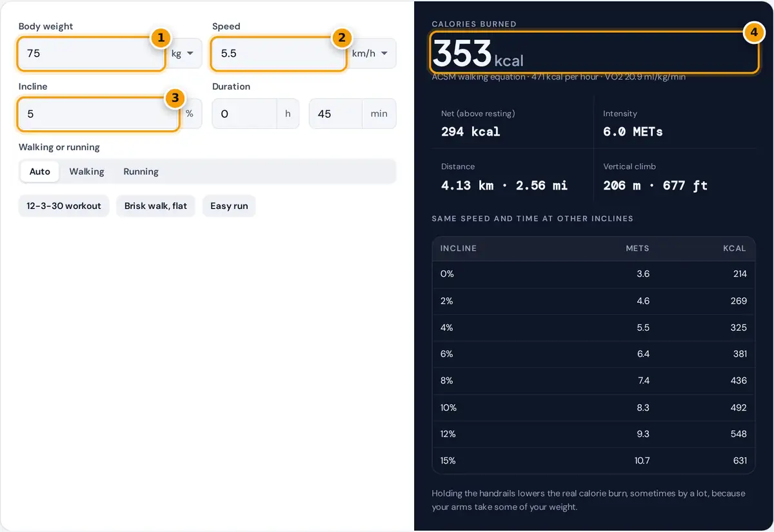Open the kg weight unit dropdown
The height and width of the screenshot is (532, 774).
(184, 54)
